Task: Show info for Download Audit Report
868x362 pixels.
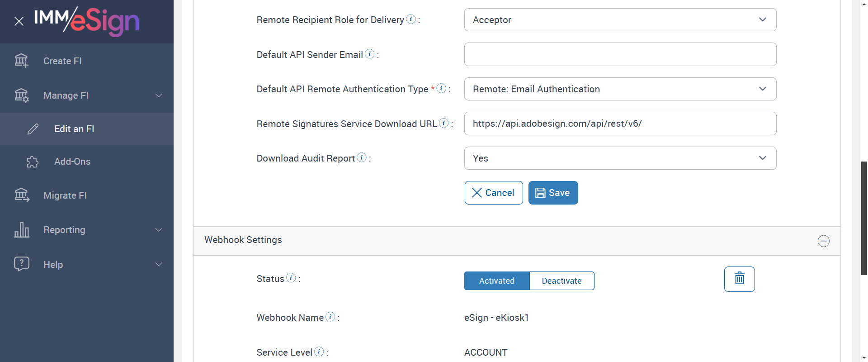Action: pos(362,157)
